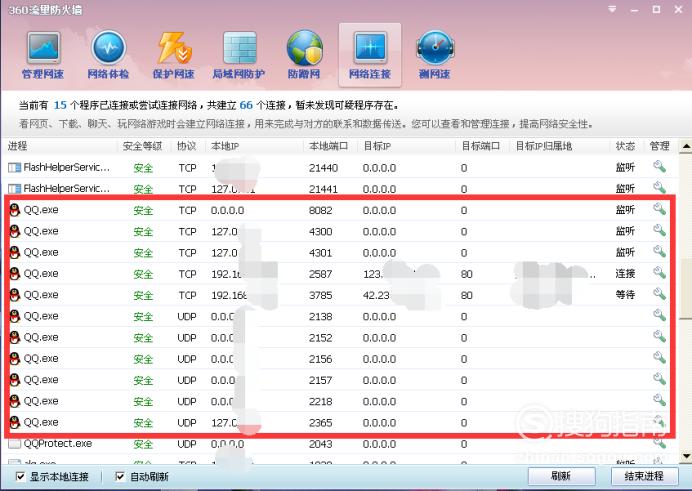The width and height of the screenshot is (692, 491).
Task: Sort by 状态 column header
Action: coord(625,146)
